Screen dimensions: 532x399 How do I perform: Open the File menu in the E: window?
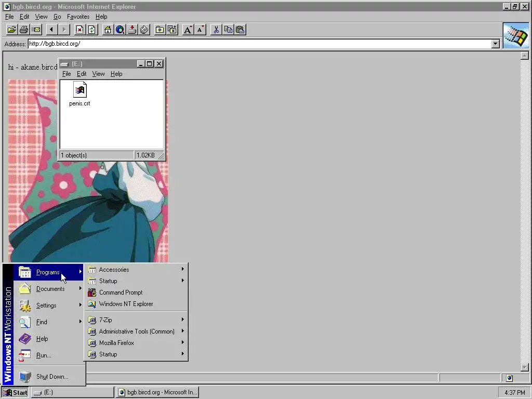pos(66,74)
